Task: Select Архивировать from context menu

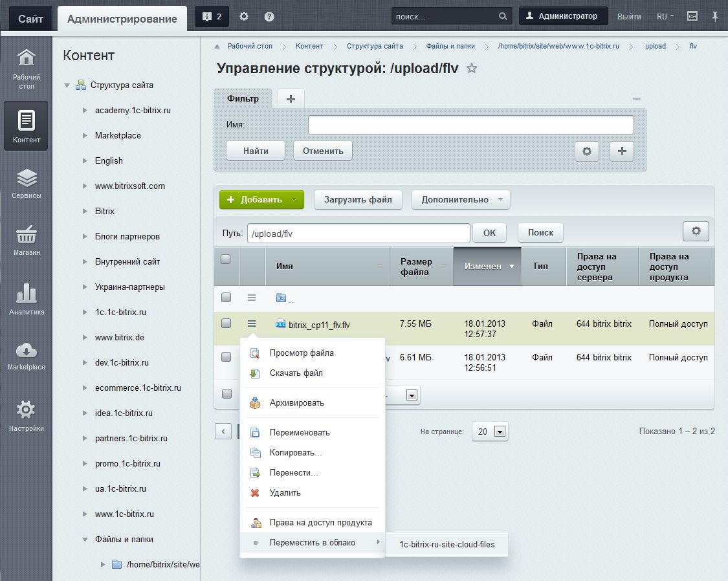Action: (x=296, y=403)
